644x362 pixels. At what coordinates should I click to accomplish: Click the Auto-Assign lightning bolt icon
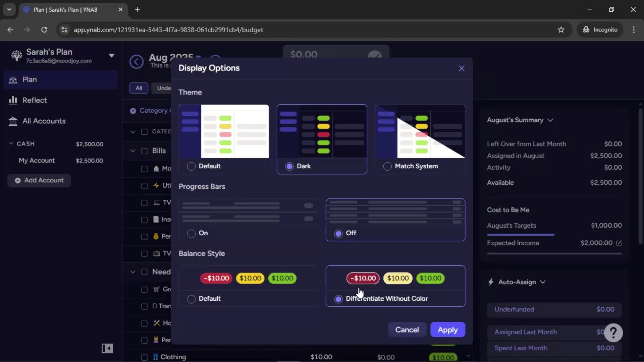[491, 282]
